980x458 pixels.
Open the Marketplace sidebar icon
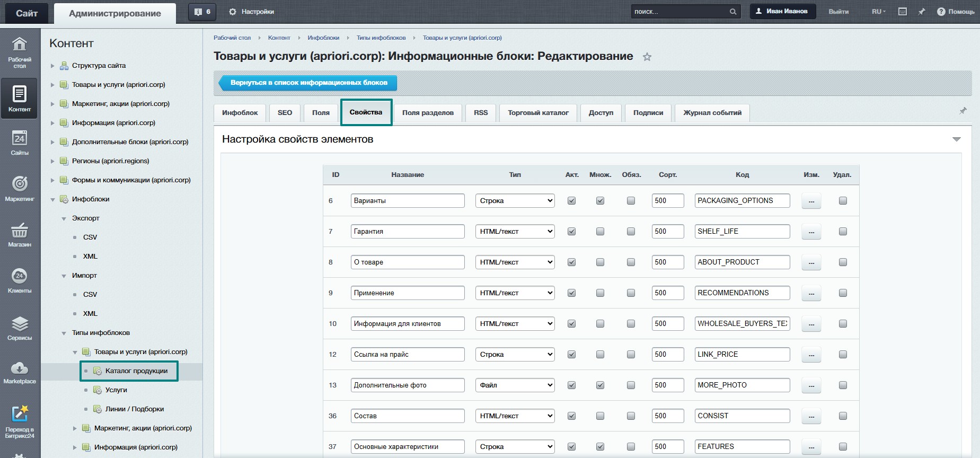20,372
